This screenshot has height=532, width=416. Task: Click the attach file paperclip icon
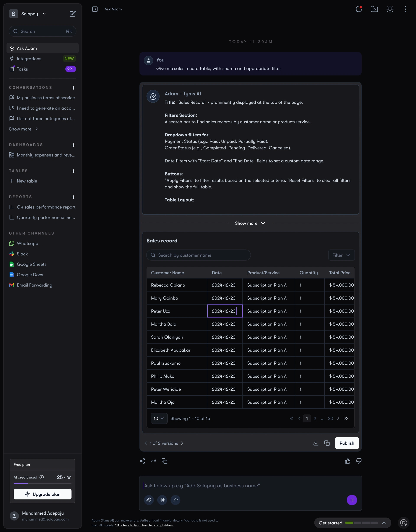click(x=149, y=500)
